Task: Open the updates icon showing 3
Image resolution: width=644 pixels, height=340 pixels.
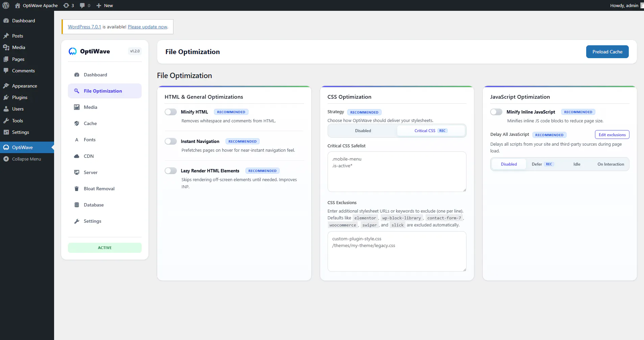Action: point(66,5)
